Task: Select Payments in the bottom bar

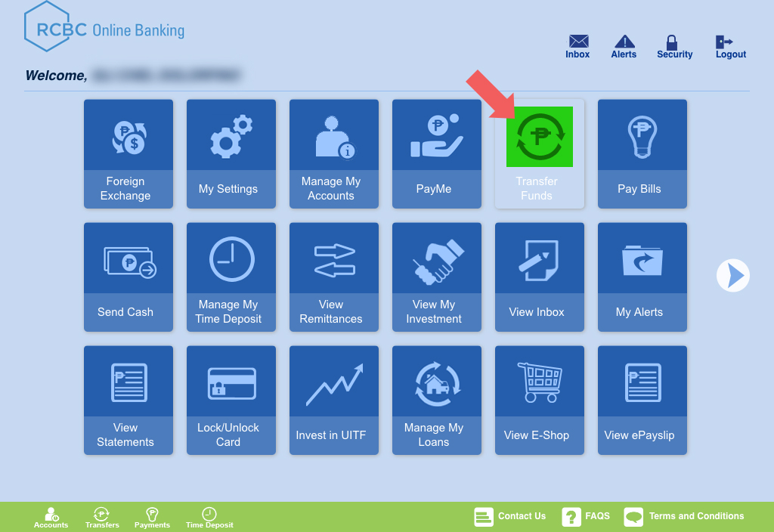Action: pyautogui.click(x=152, y=518)
